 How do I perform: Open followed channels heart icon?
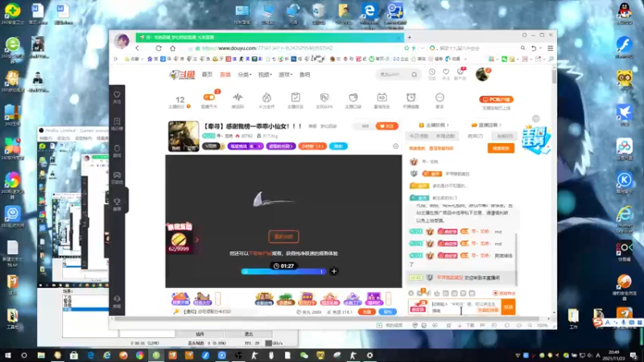pyautogui.click(x=446, y=72)
